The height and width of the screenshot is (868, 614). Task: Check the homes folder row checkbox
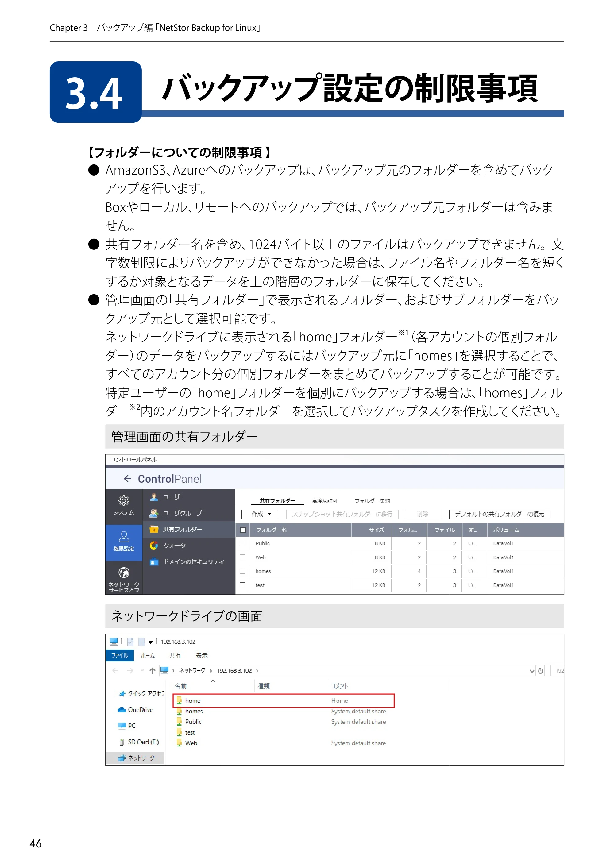point(243,571)
